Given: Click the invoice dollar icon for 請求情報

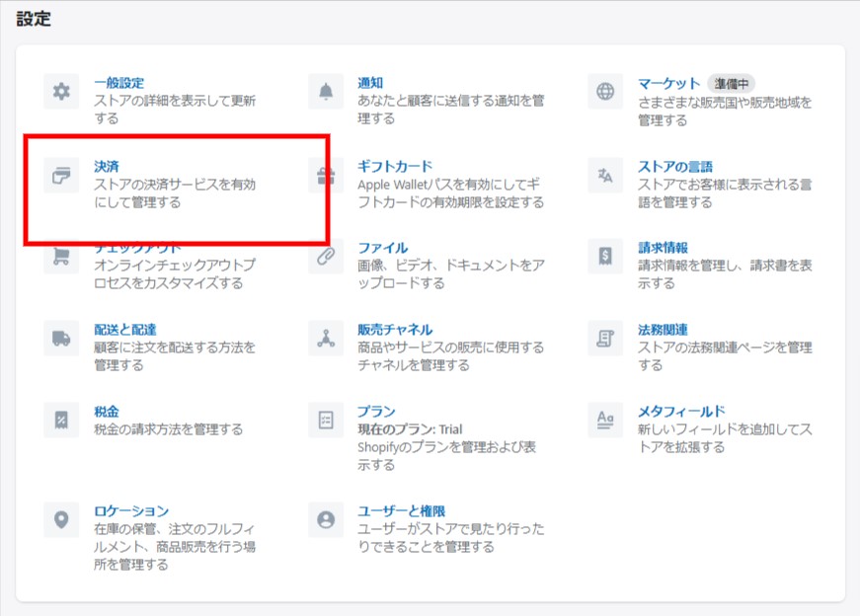Looking at the screenshot, I should coord(605,257).
